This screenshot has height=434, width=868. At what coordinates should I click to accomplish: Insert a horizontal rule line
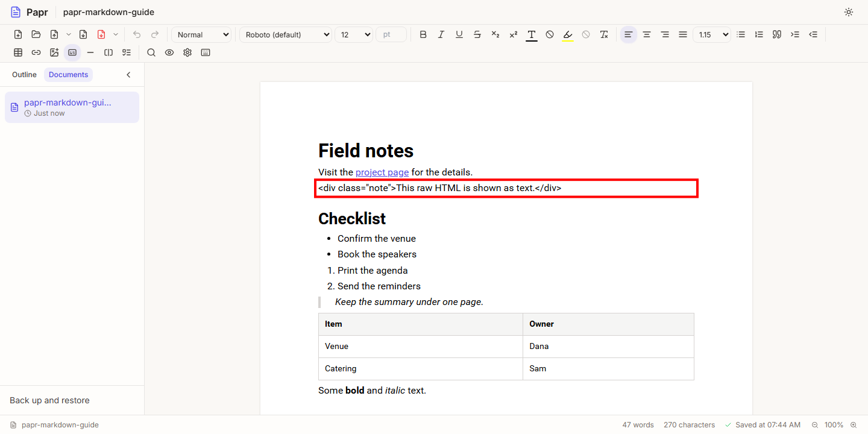pyautogui.click(x=90, y=52)
